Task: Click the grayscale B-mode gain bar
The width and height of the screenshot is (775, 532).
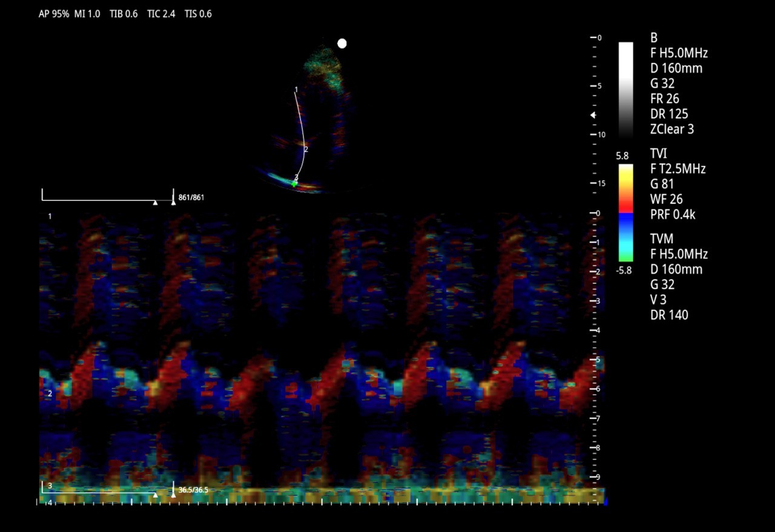Action: pos(626,90)
